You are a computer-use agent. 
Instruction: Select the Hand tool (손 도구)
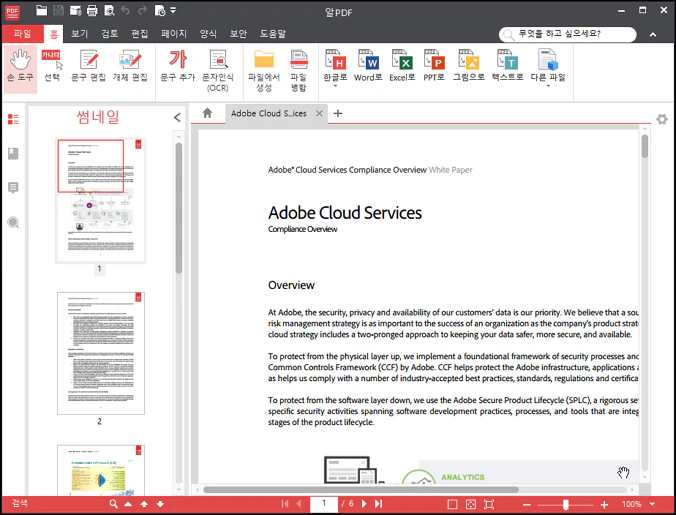(x=20, y=68)
